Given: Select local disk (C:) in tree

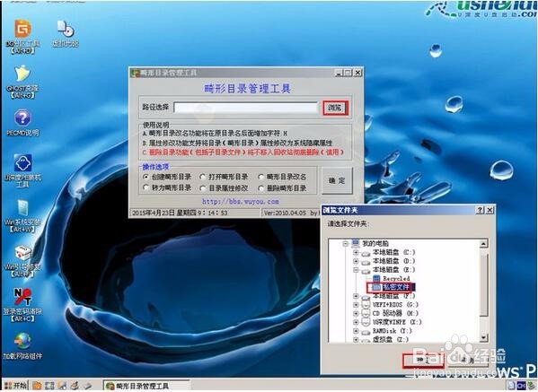Looking at the screenshot, I should 394,253.
